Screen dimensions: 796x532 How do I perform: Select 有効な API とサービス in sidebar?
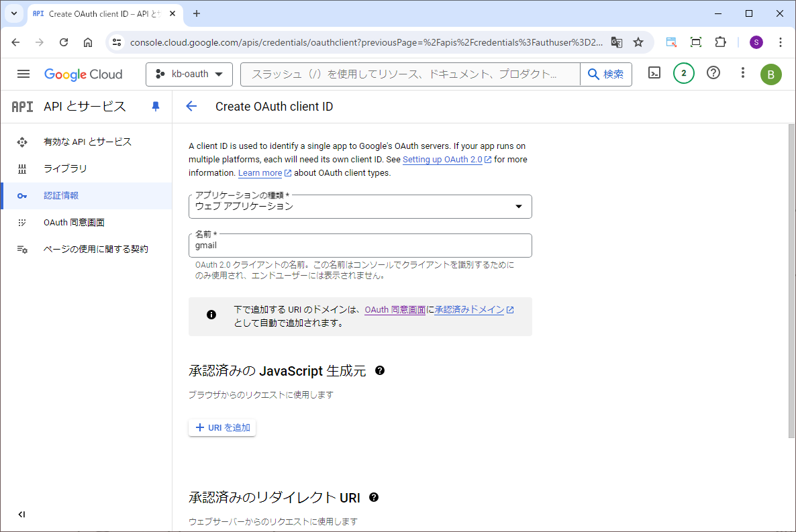point(87,142)
